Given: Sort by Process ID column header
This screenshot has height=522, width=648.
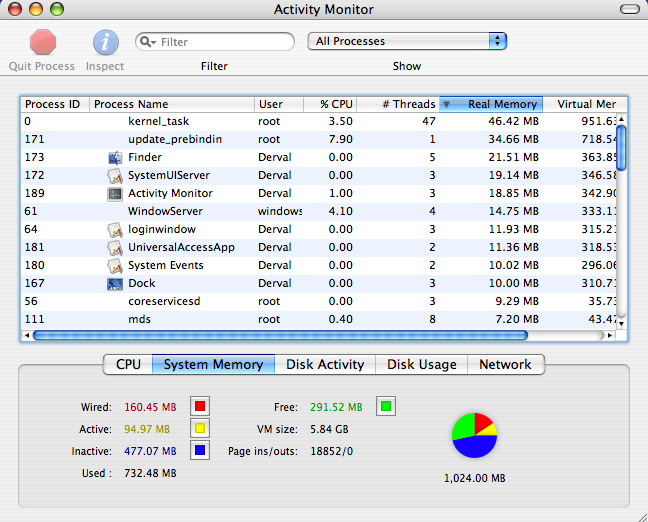Looking at the screenshot, I should pos(55,104).
